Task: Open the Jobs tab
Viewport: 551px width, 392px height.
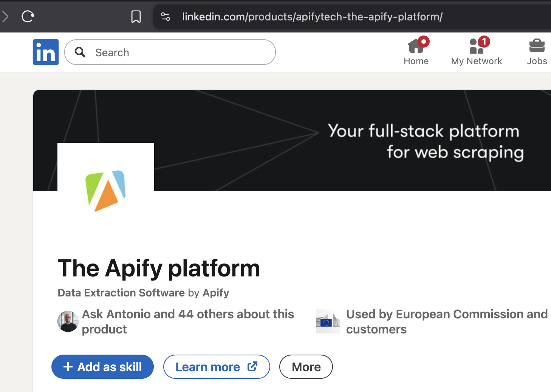Action: tap(537, 52)
